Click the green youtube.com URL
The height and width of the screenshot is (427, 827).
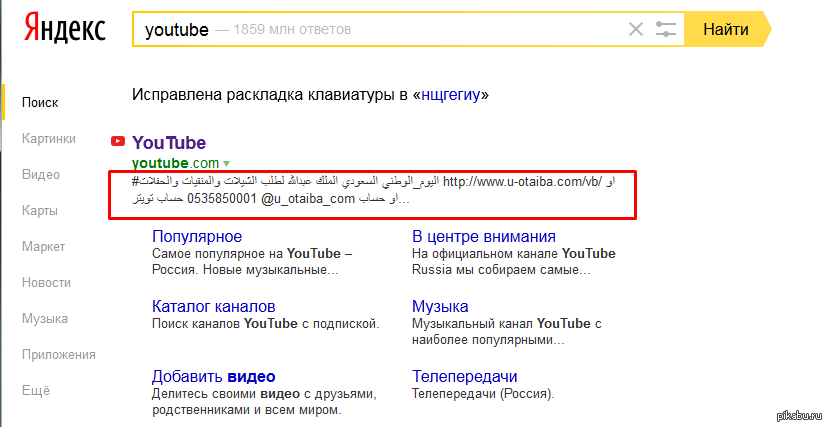tap(176, 163)
